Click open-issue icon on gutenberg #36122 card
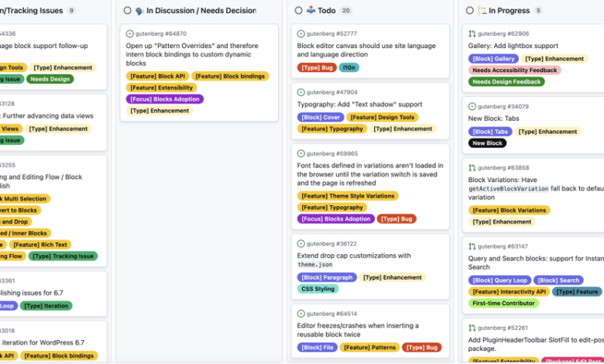The image size is (604, 364). pos(301,244)
